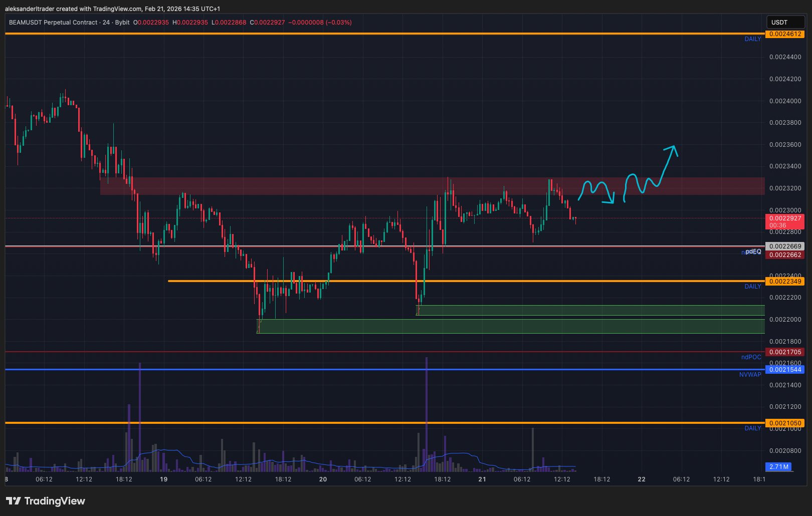812x516 pixels.
Task: Select the red current price label 0.0022927
Action: [x=785, y=221]
